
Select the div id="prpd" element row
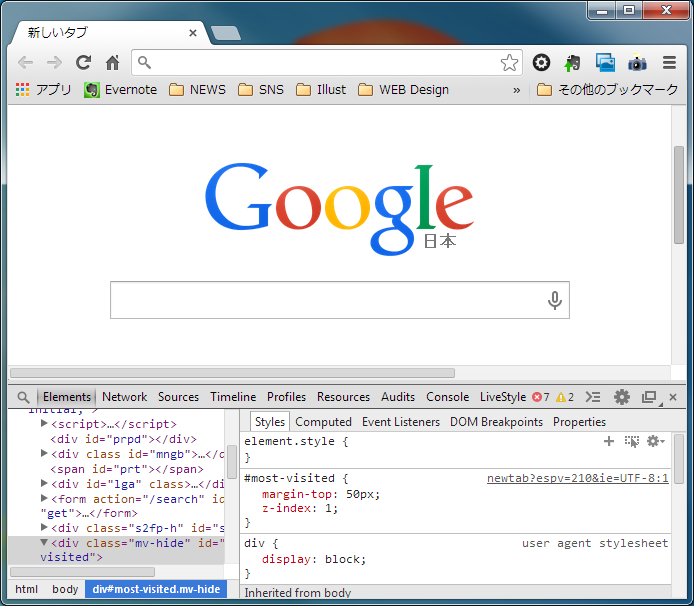(x=123, y=439)
